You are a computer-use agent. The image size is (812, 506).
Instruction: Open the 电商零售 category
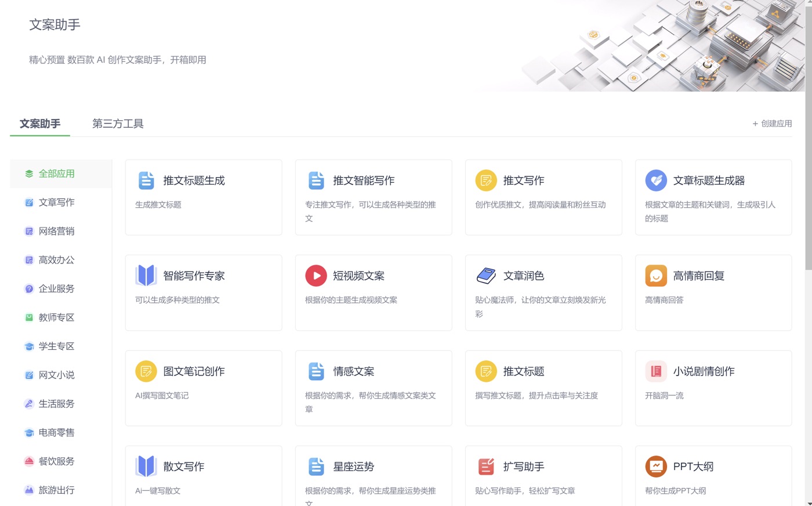[61, 432]
